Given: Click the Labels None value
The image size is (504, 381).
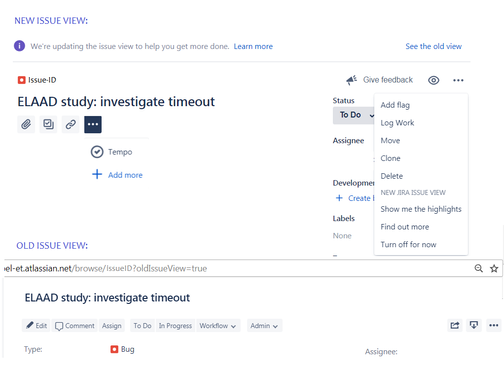Looking at the screenshot, I should click(x=342, y=236).
